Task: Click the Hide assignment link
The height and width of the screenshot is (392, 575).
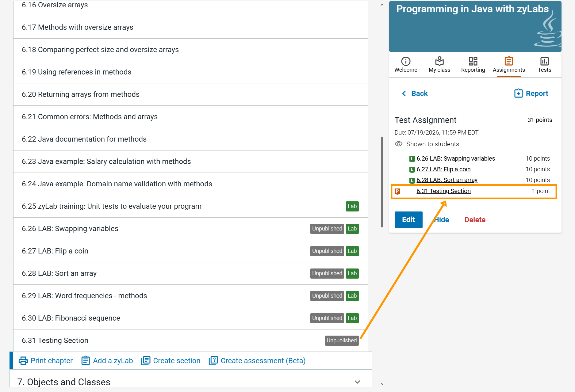Action: [x=442, y=220]
